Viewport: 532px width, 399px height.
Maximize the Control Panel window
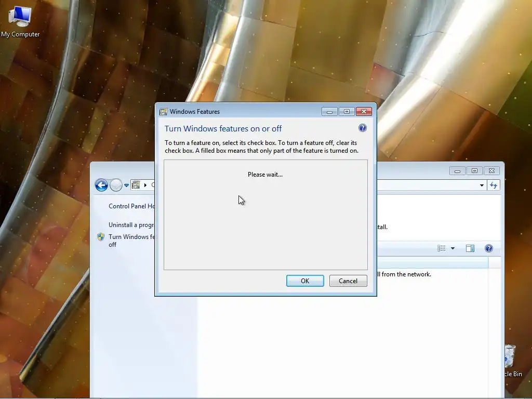coord(474,170)
